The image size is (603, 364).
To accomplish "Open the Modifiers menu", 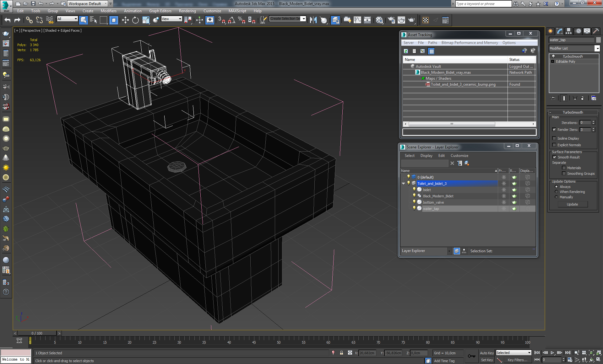I will coord(109,11).
